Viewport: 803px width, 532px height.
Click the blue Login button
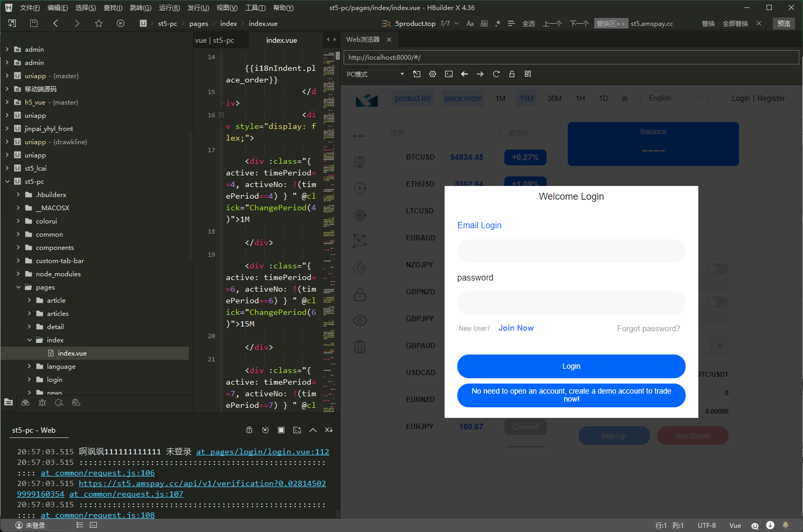point(571,366)
